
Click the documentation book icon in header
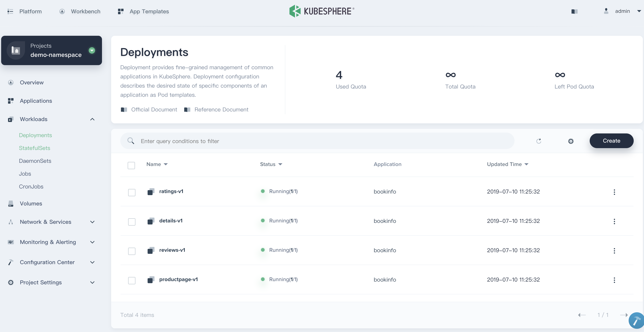pyautogui.click(x=574, y=11)
